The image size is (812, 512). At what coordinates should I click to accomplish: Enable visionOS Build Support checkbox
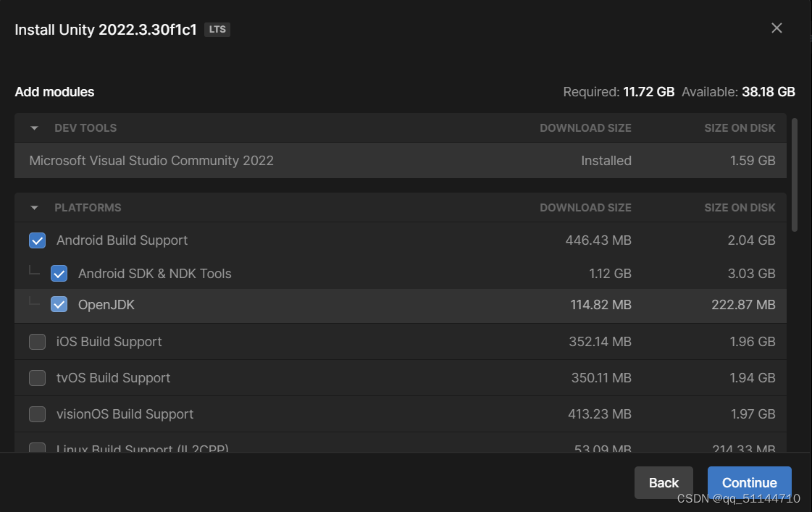[37, 414]
